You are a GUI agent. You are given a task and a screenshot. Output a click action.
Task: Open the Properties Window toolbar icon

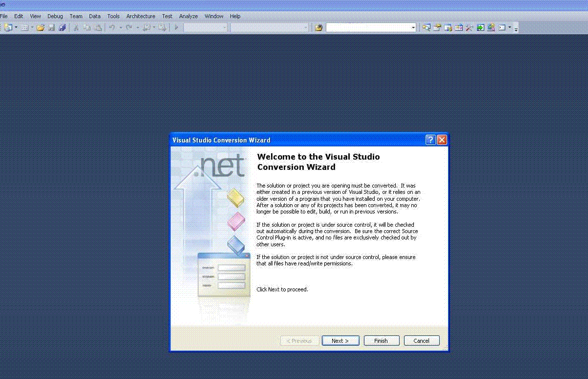point(437,27)
